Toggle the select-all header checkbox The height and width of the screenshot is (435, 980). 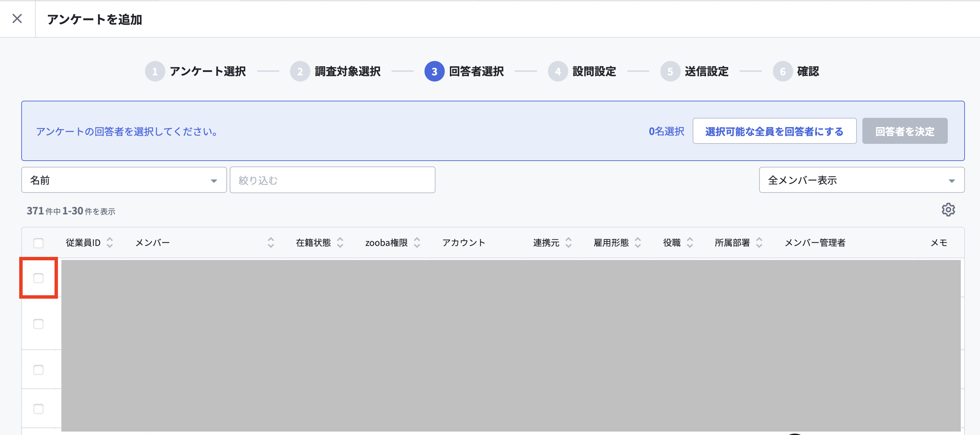38,243
